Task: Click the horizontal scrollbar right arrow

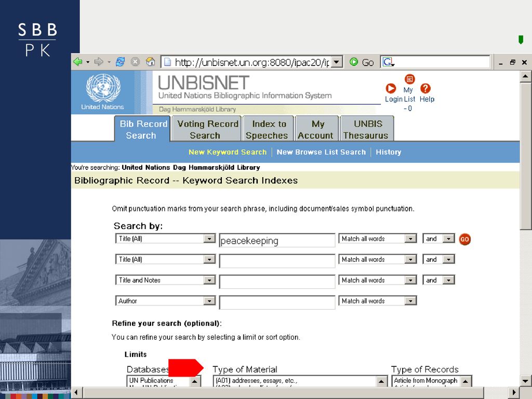Action: click(515, 393)
